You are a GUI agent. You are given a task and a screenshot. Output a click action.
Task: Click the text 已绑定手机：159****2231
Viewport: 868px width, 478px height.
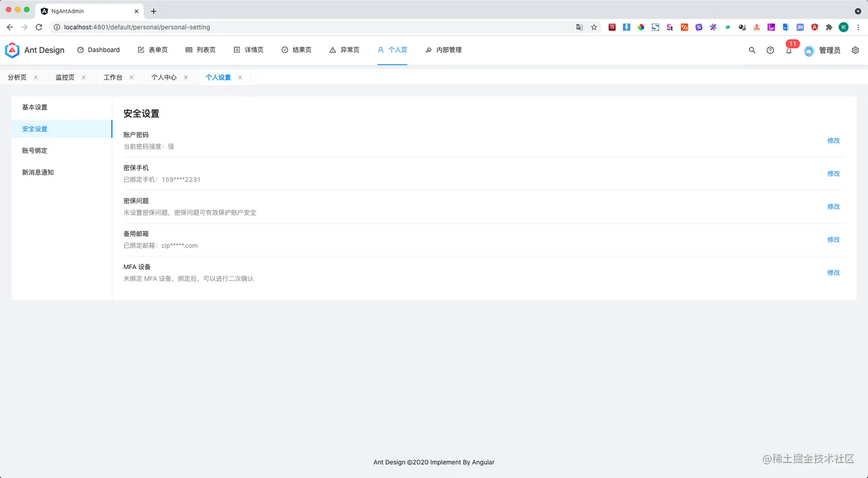pyautogui.click(x=162, y=180)
